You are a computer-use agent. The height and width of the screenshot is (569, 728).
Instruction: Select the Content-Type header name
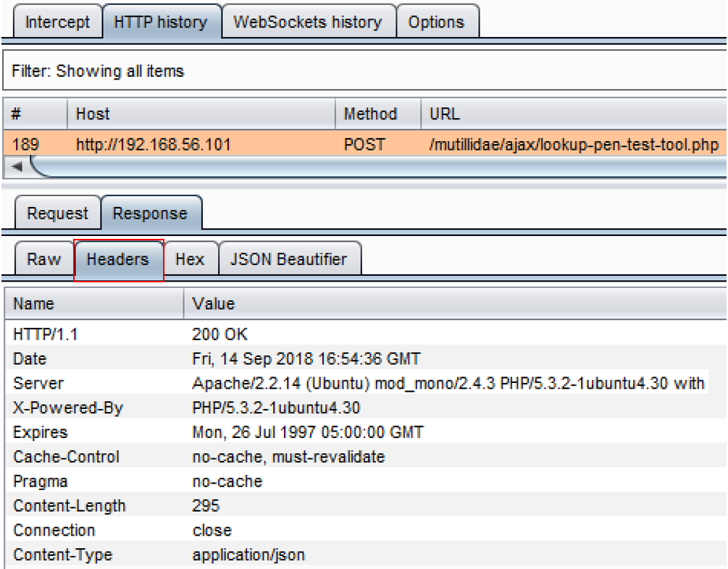pyautogui.click(x=63, y=555)
